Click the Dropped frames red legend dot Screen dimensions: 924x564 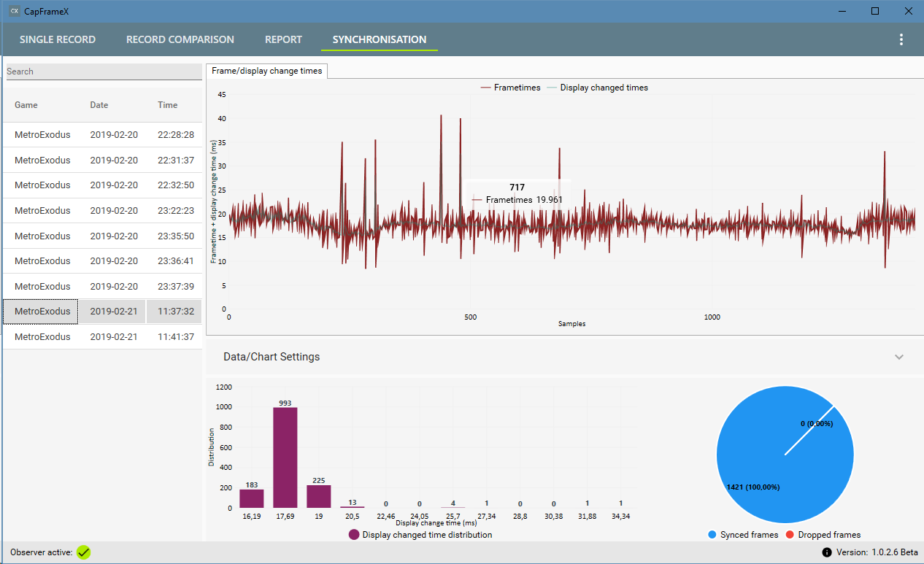click(790, 535)
